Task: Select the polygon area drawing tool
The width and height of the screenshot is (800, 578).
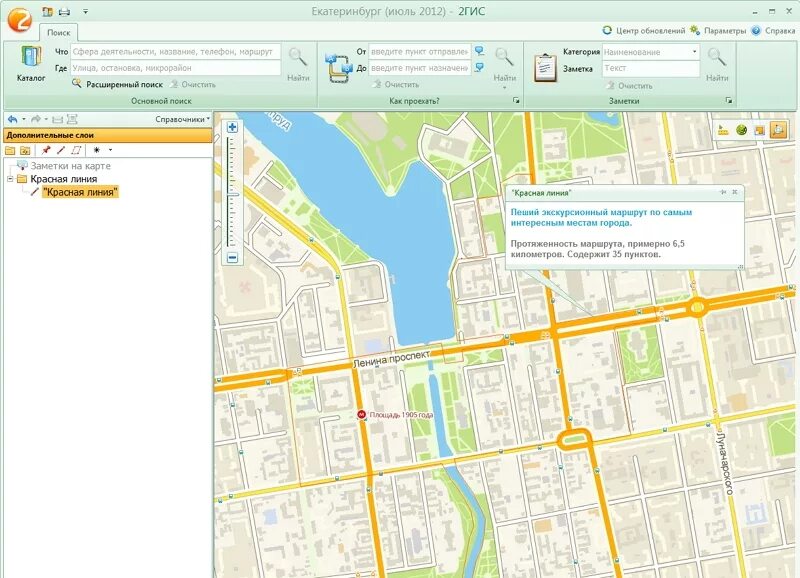Action: (76, 150)
